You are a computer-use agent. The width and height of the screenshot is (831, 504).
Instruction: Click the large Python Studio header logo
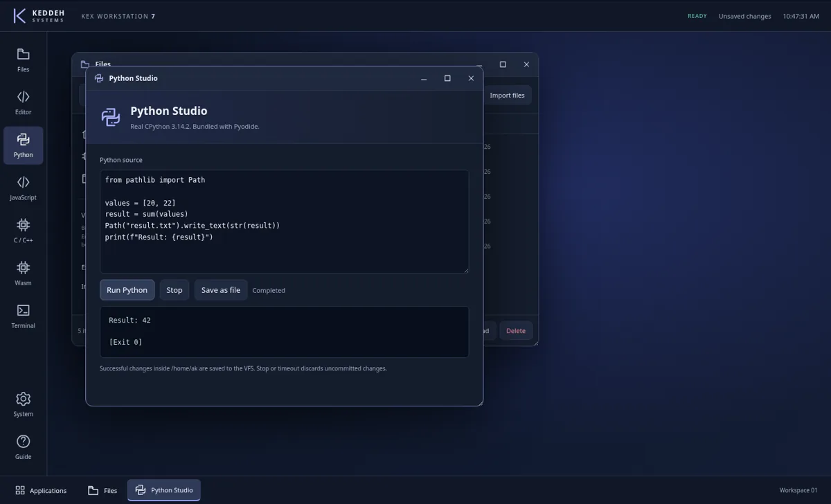pyautogui.click(x=111, y=117)
